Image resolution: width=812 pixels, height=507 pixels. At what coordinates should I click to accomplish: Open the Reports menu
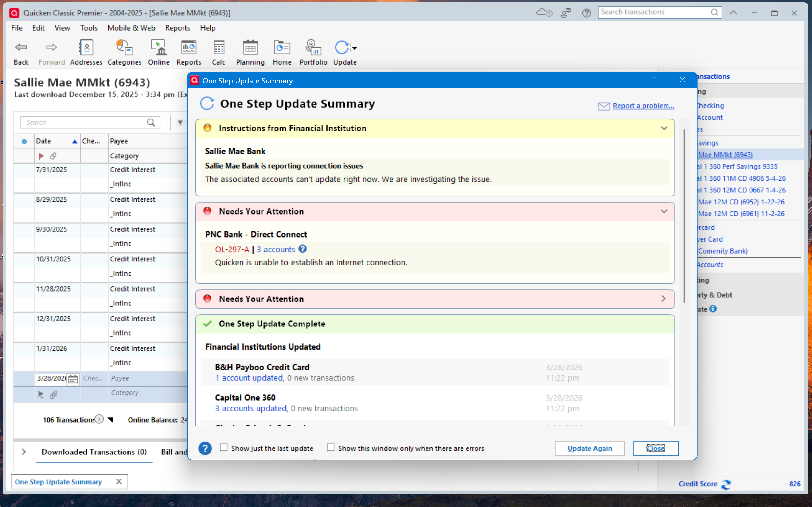177,28
